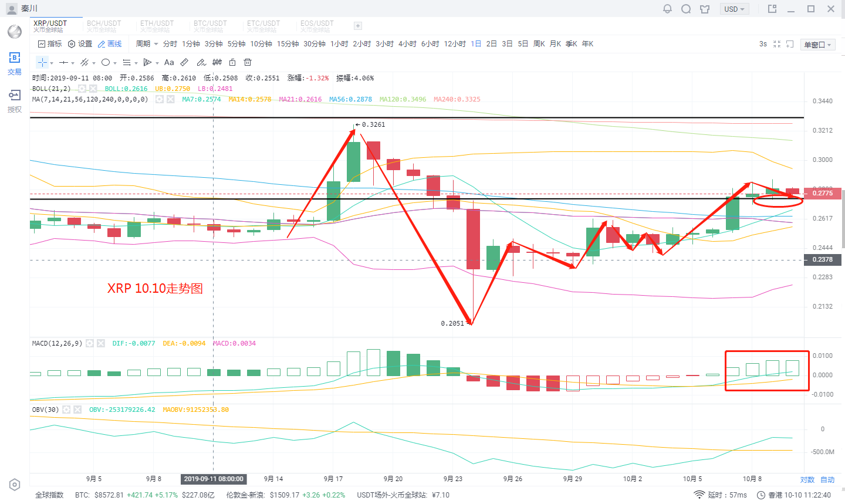Open the 单窗口 layout dropdown

(818, 45)
